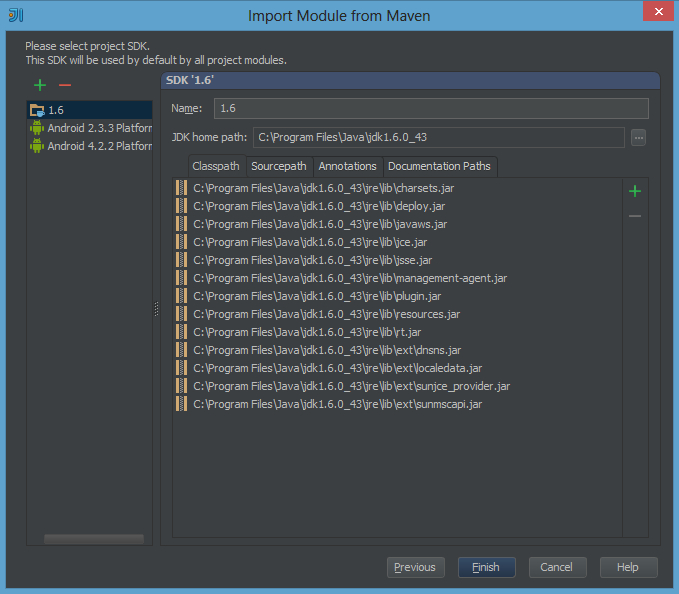Click the jar icon next to javaws.jar

pos(181,224)
